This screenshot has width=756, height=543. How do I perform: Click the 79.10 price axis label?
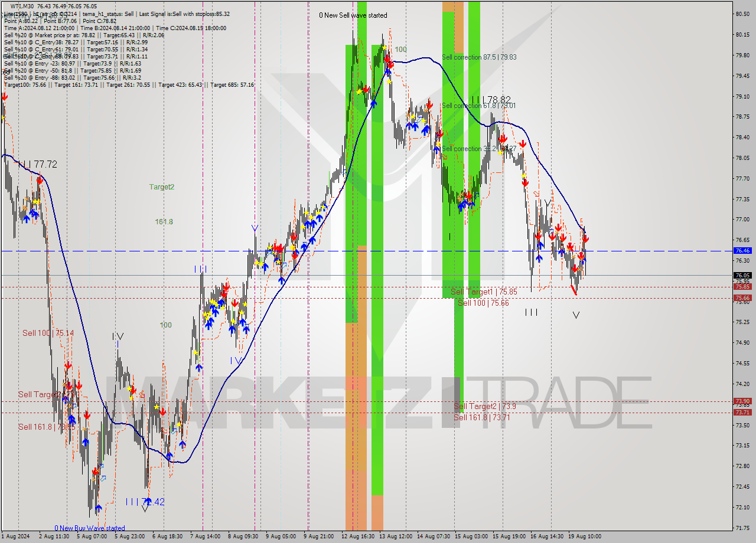point(742,96)
